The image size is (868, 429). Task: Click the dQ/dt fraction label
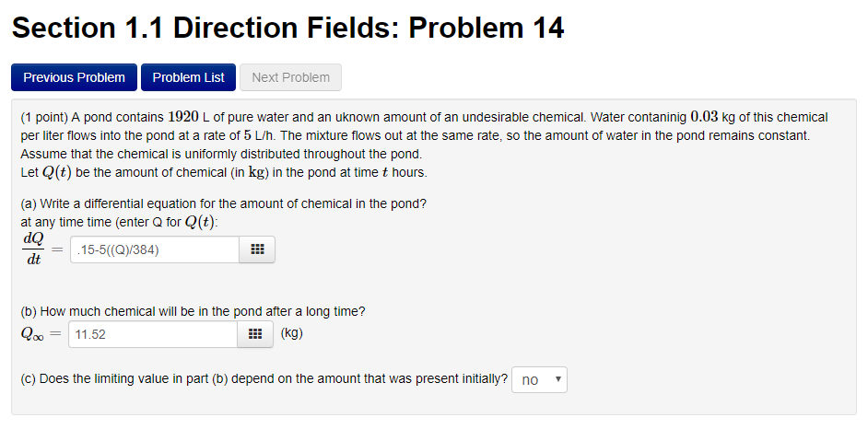pyautogui.click(x=34, y=249)
